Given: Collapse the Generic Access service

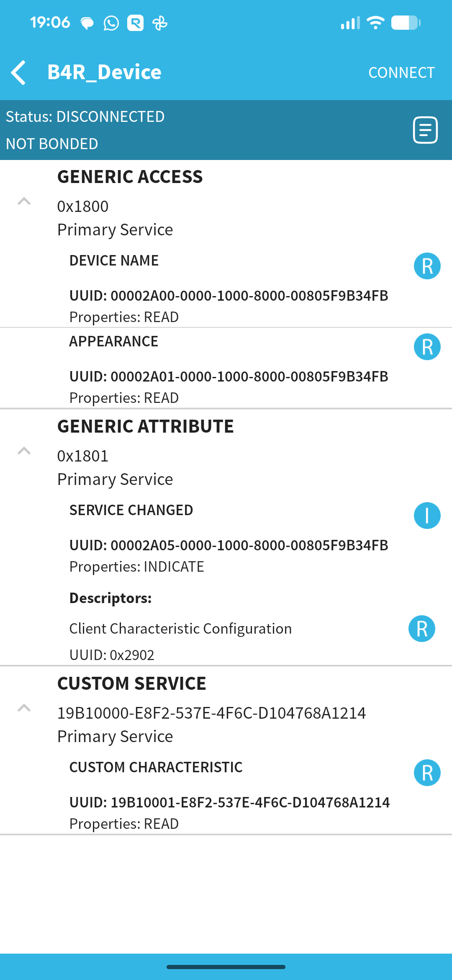Looking at the screenshot, I should (24, 201).
